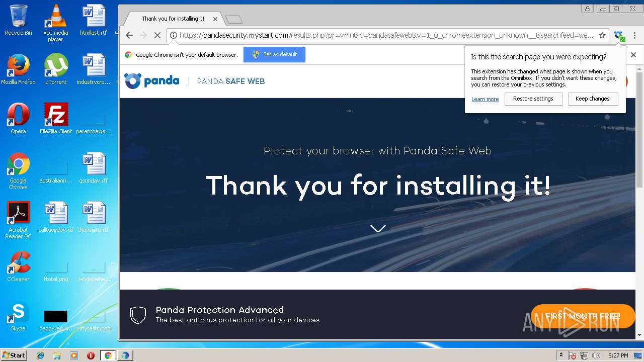Click Chrome back navigation arrow

[x=129, y=35]
